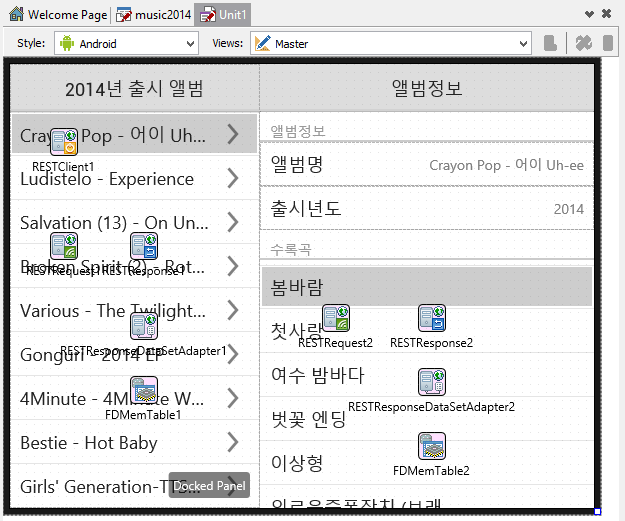Click the release year value '2014'

[568, 209]
